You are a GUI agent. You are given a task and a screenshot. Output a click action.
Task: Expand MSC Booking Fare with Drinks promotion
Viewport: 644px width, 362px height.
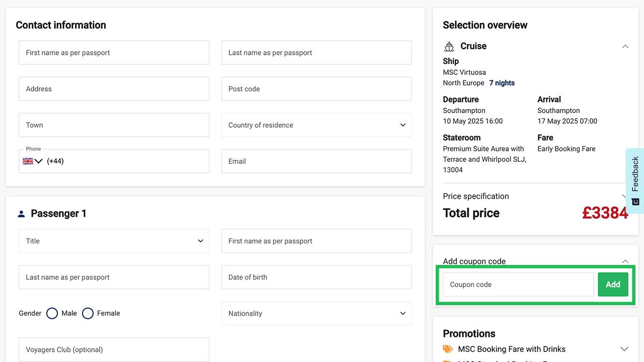click(x=624, y=349)
